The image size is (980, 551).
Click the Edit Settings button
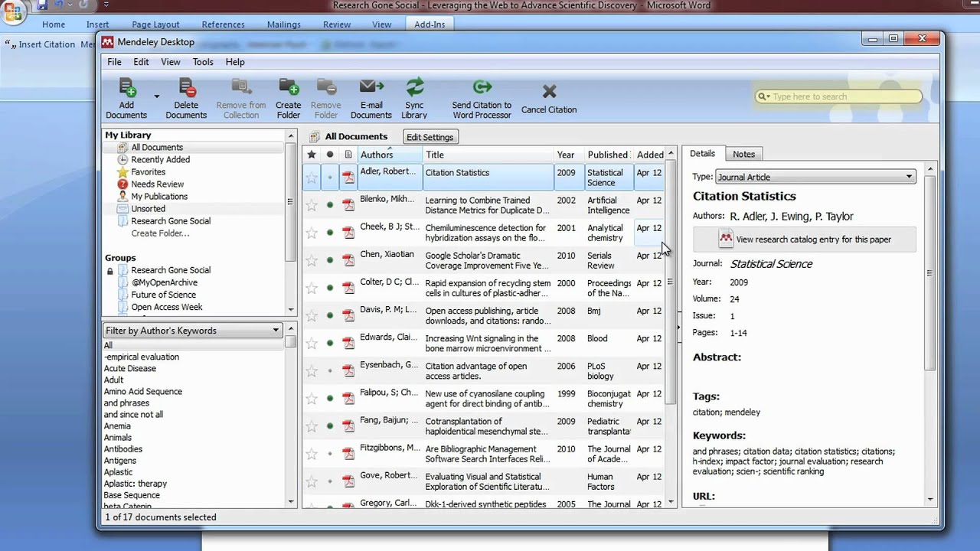click(430, 136)
